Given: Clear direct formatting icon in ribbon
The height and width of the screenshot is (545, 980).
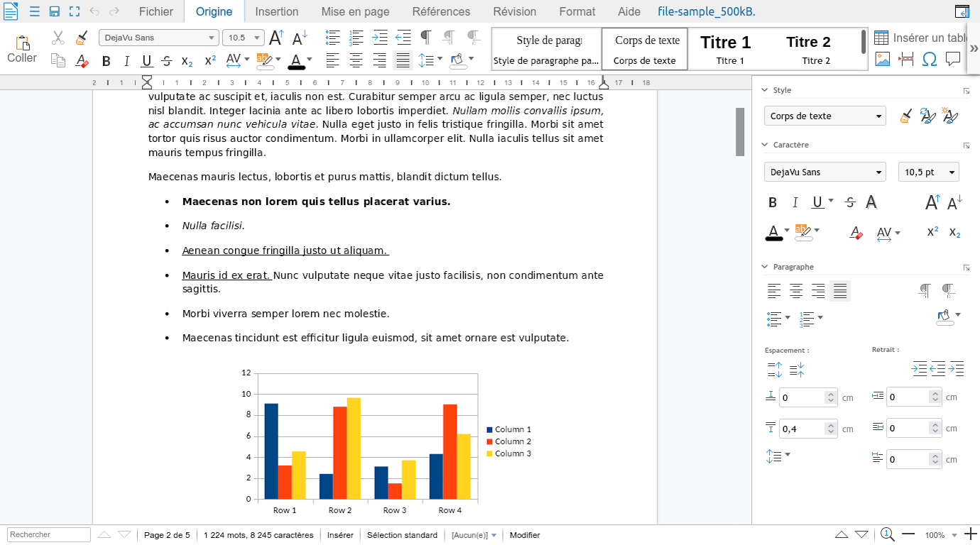Looking at the screenshot, I should pyautogui.click(x=82, y=61).
